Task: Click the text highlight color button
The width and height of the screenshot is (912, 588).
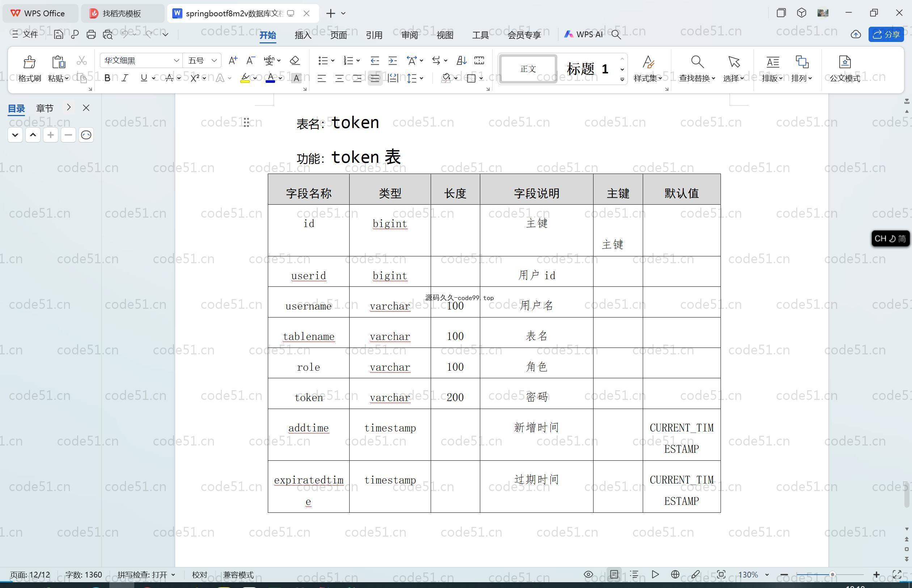Action: [245, 78]
